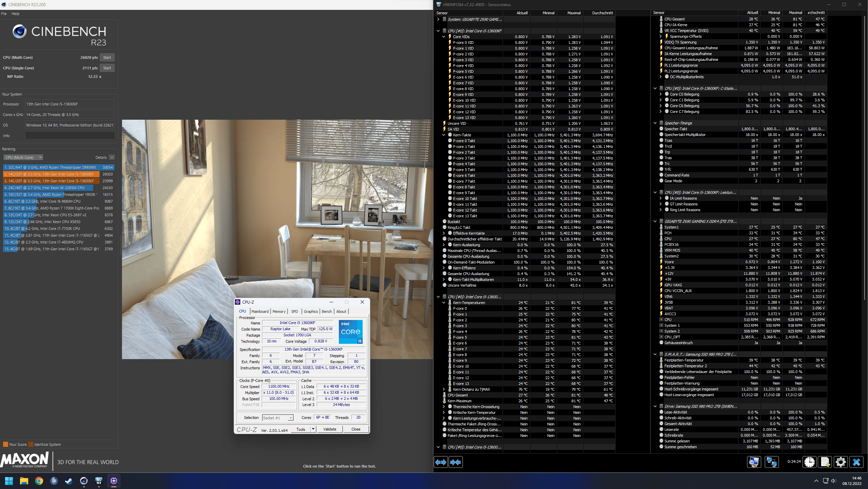Click HWiNFO right vertical scrollbar
Viewport: 868px width, 489px height.
pos(865,158)
